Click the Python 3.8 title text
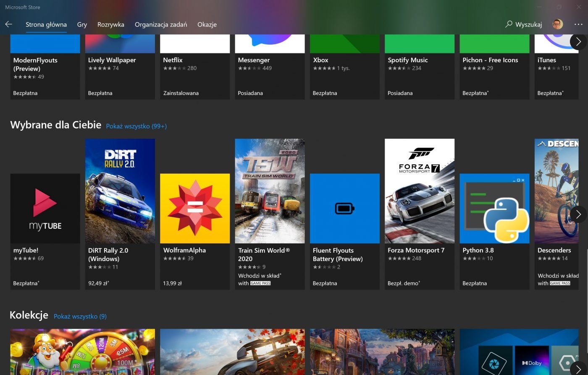 point(478,250)
